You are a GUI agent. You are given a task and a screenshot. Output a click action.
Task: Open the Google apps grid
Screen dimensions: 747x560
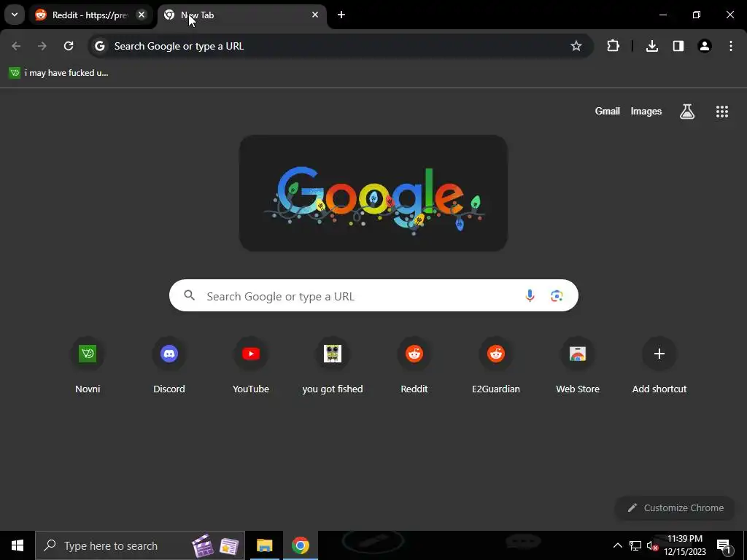tap(722, 112)
